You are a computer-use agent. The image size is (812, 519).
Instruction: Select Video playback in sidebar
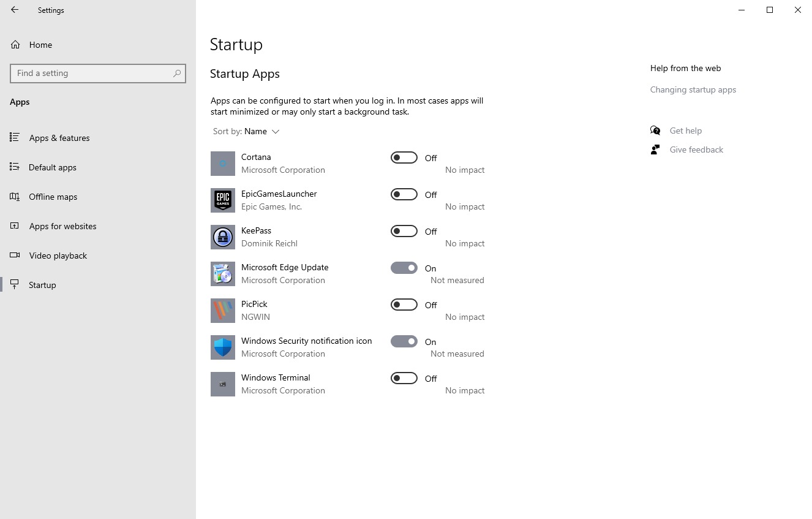point(58,256)
